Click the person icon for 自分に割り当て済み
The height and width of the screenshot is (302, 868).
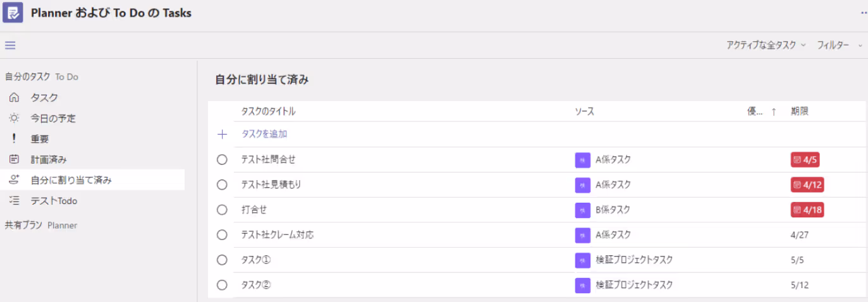(14, 180)
